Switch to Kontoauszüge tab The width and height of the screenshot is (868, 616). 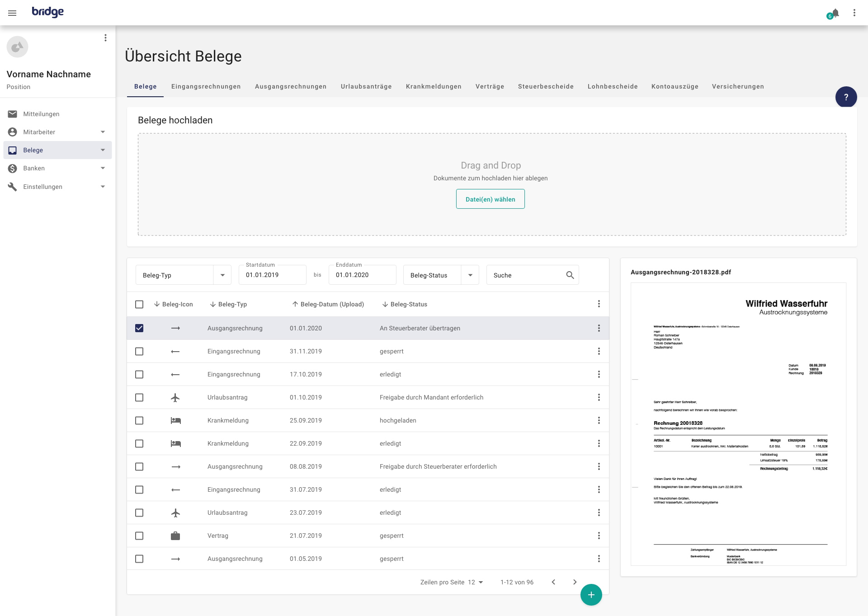[x=675, y=86]
